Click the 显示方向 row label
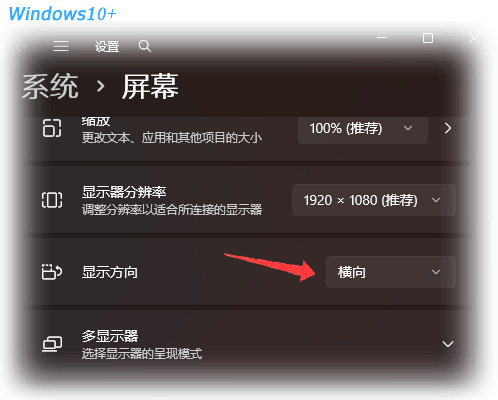 (x=110, y=272)
